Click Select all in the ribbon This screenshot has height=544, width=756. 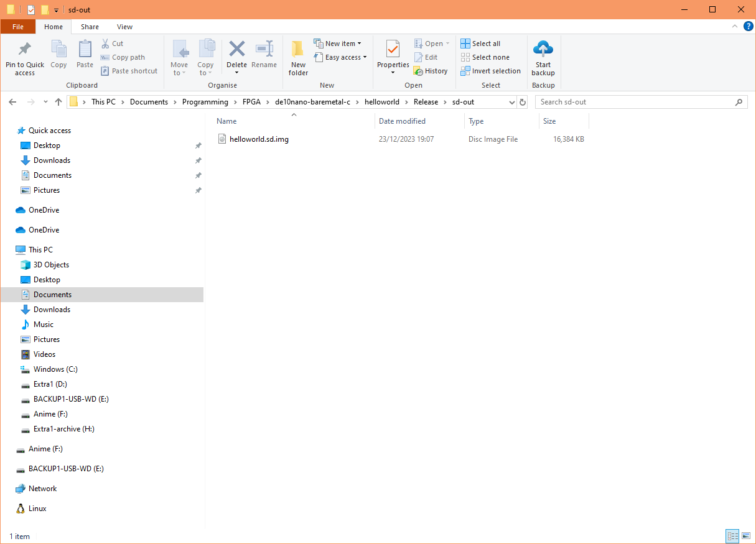coord(480,44)
